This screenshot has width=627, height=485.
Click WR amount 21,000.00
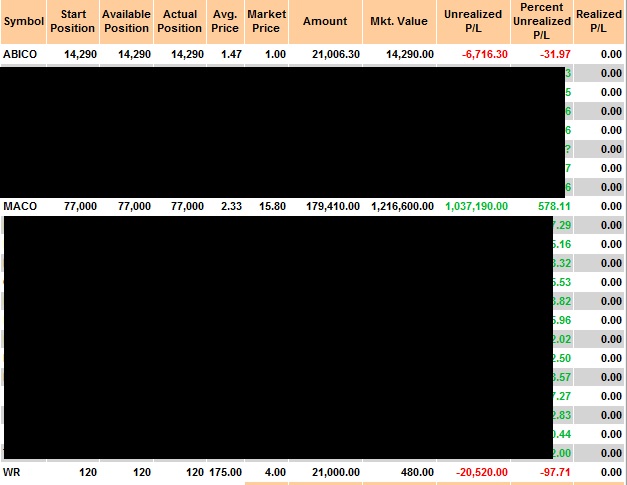pyautogui.click(x=336, y=472)
